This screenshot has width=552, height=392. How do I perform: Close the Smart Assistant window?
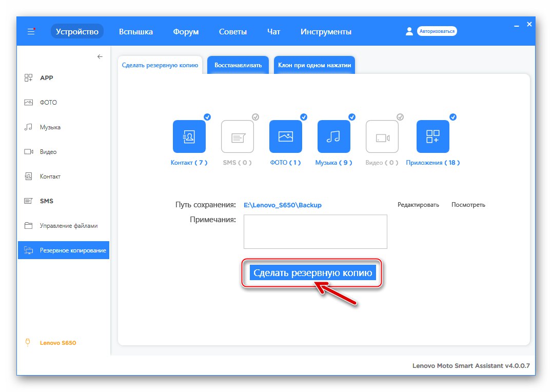click(529, 24)
